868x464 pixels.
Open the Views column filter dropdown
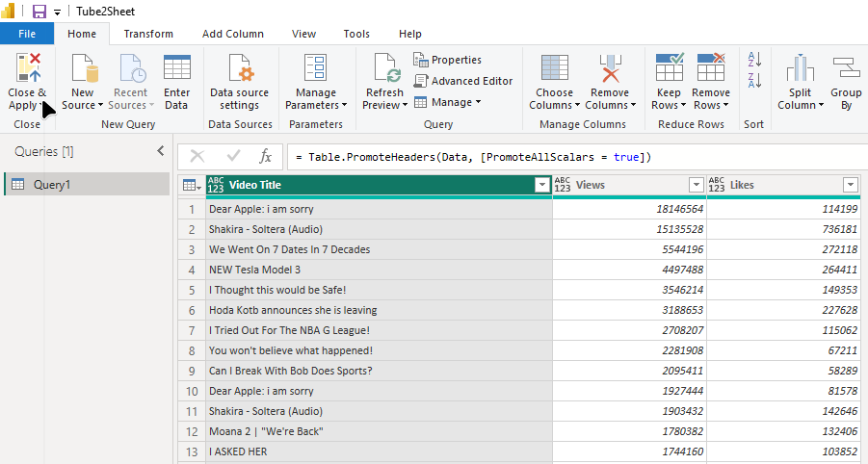(697, 185)
